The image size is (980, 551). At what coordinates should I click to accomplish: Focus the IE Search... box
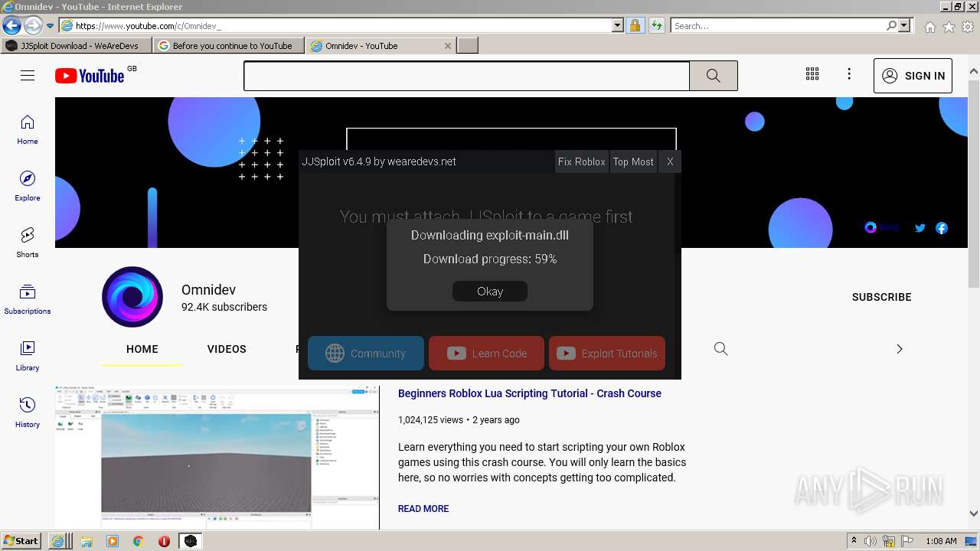778,25
